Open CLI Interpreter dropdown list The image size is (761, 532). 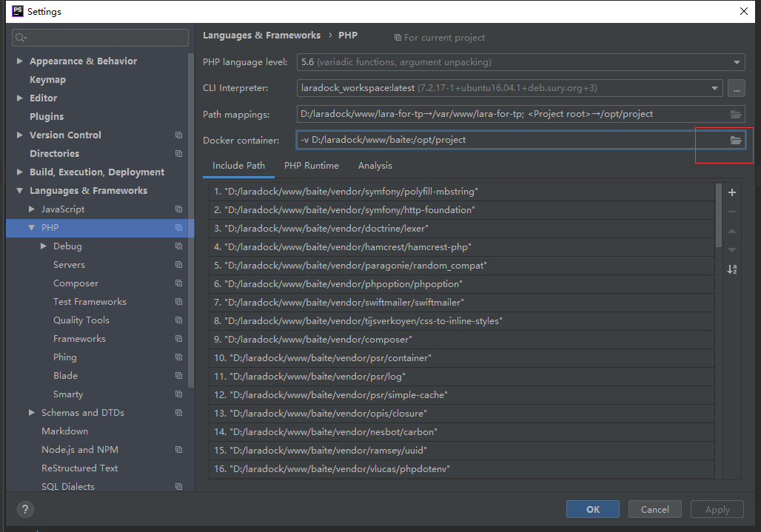pos(714,88)
